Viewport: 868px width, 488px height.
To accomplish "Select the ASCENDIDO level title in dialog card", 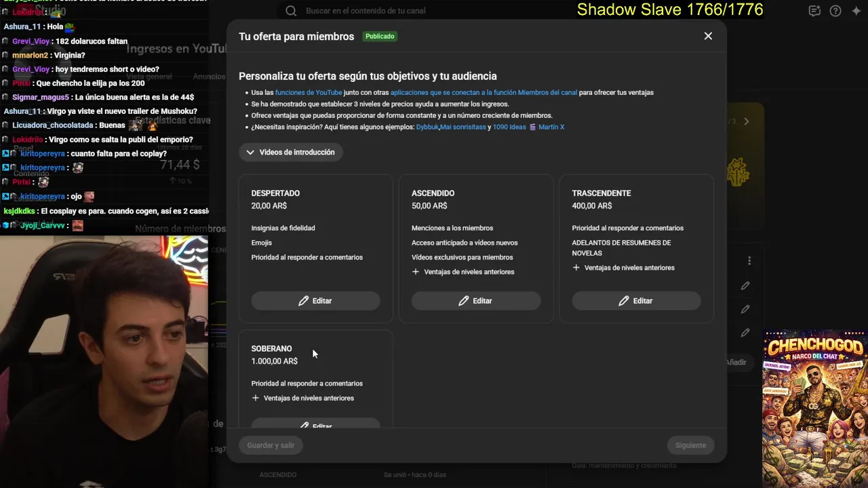I will [x=433, y=193].
